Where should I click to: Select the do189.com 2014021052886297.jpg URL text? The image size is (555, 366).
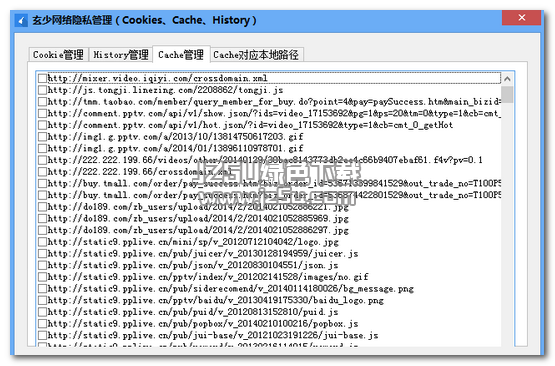(198, 230)
